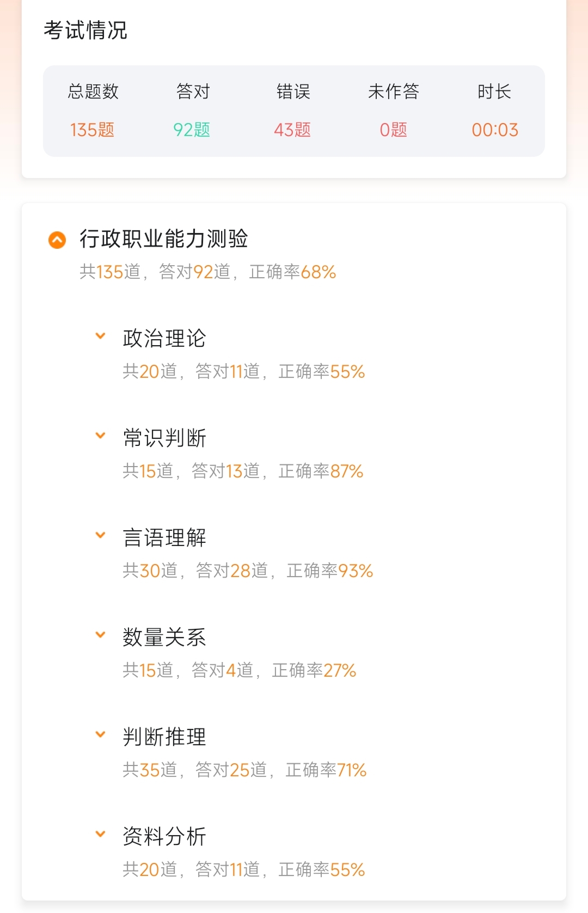
Task: Expand the 言语理解 chevron
Action: pyautogui.click(x=100, y=535)
